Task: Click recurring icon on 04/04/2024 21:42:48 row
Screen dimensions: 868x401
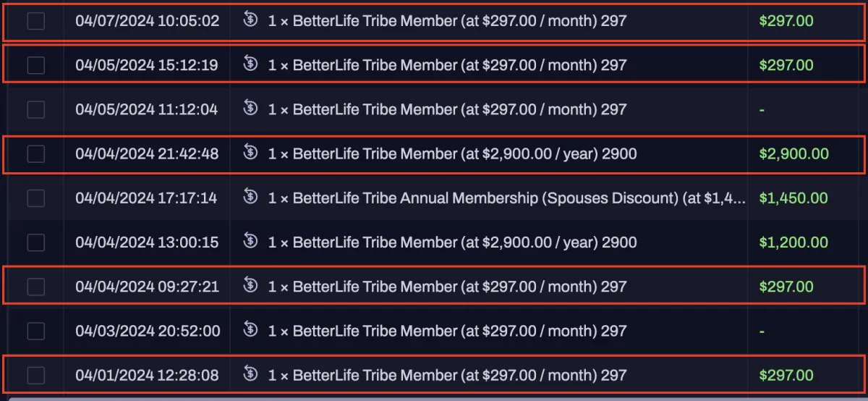Action: (251, 153)
